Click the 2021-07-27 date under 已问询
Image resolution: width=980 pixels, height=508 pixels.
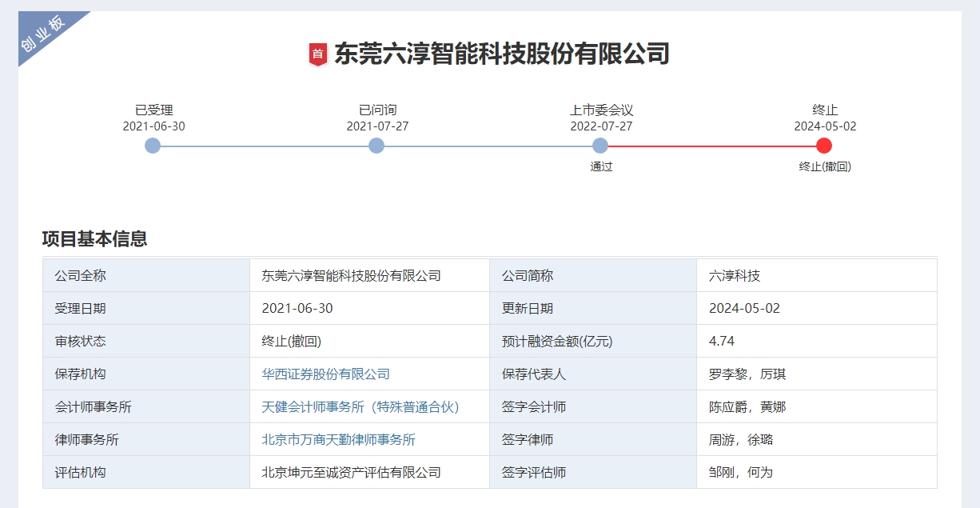(377, 126)
